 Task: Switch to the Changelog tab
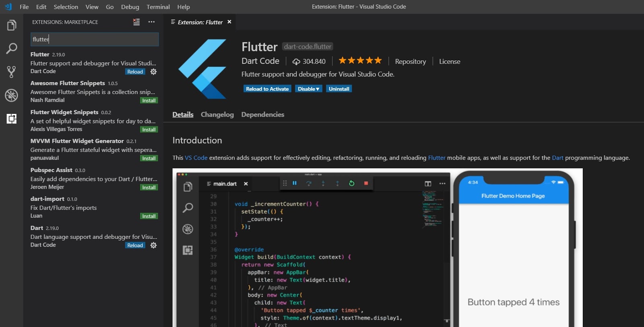click(217, 115)
